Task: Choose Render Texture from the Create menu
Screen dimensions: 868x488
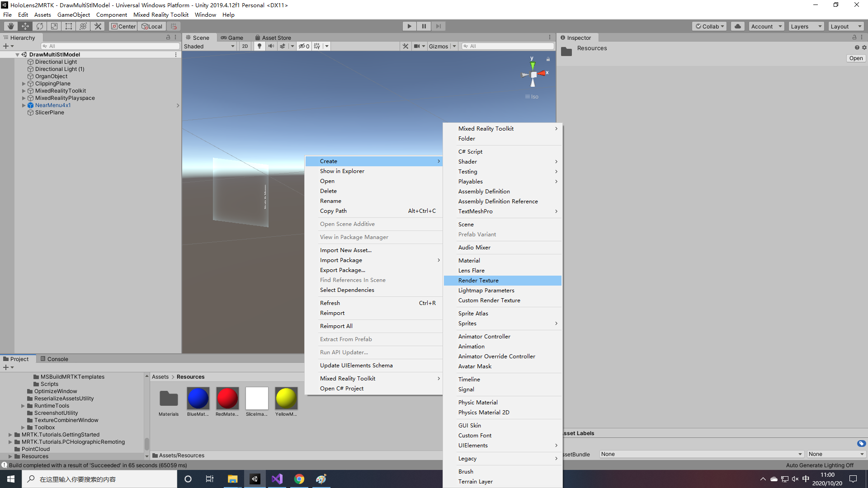Action: (x=478, y=281)
